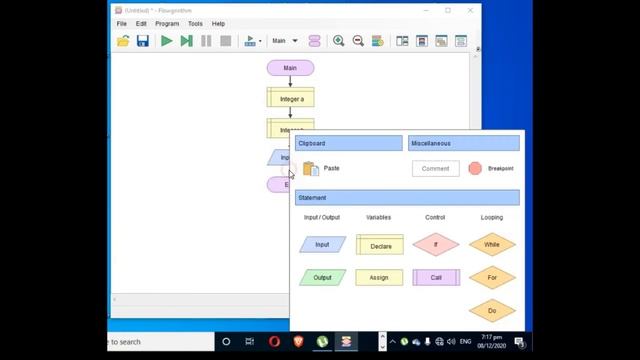Step through program with the step icon
Image resolution: width=640 pixels, height=360 pixels.
[187, 41]
